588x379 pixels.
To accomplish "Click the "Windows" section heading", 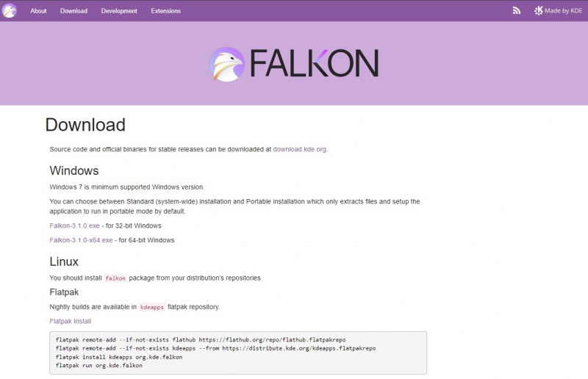I will pyautogui.click(x=74, y=171).
